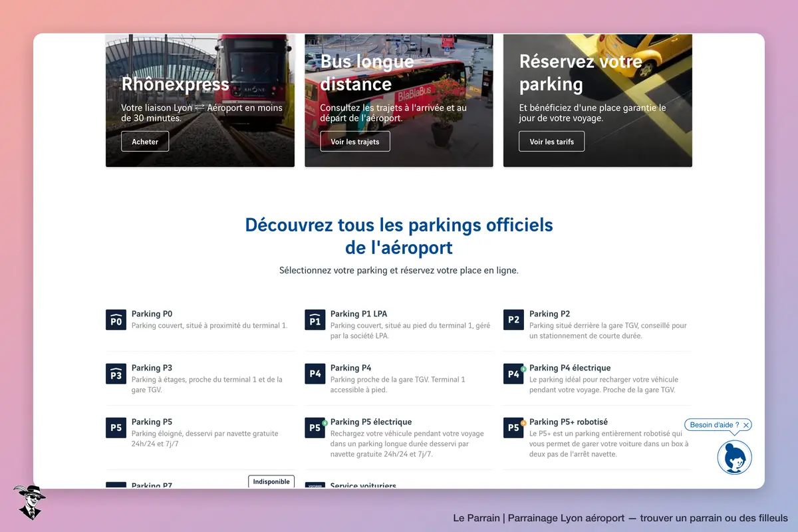The height and width of the screenshot is (532, 798).
Task: Click the 'Indisponible' badge
Action: (272, 481)
